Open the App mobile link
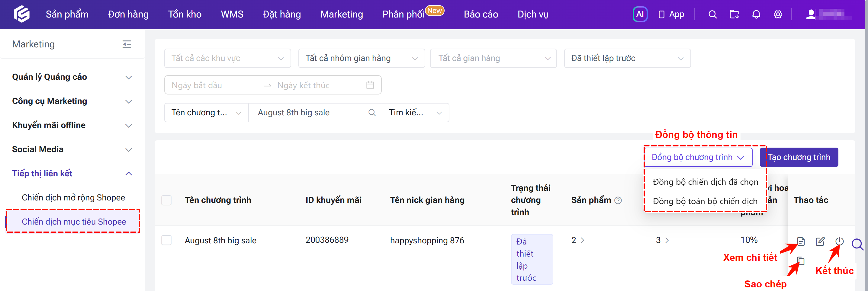 [671, 14]
